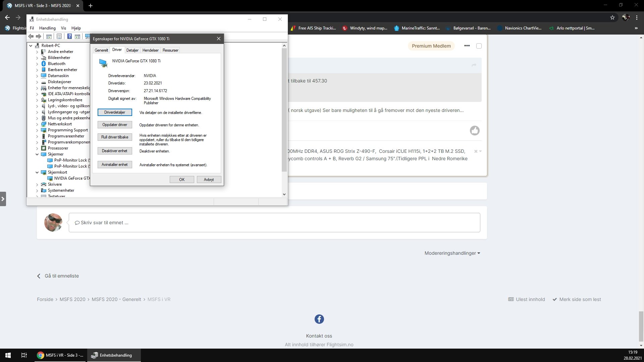This screenshot has height=362, width=644.
Task: Toggle the action pane toolbar icon
Action: 77,36
